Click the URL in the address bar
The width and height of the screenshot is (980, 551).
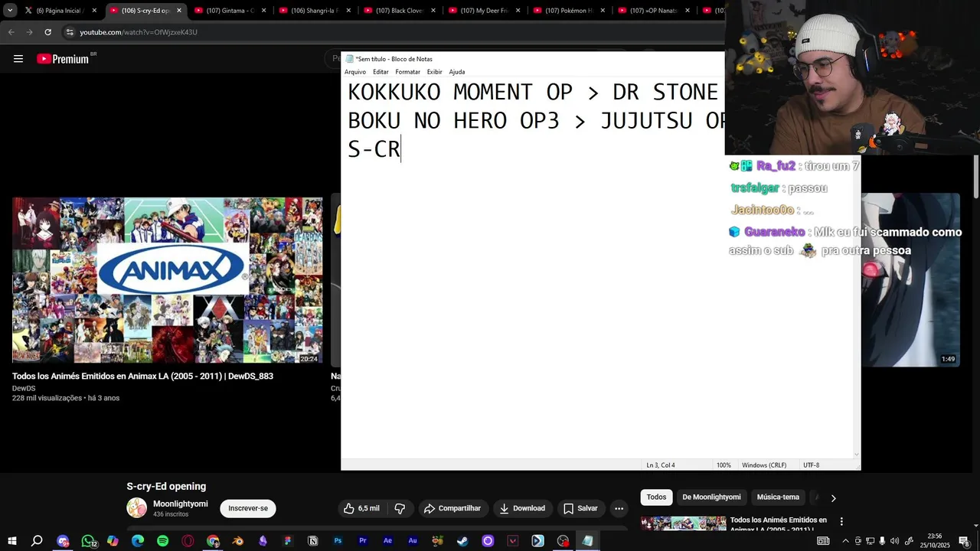139,32
